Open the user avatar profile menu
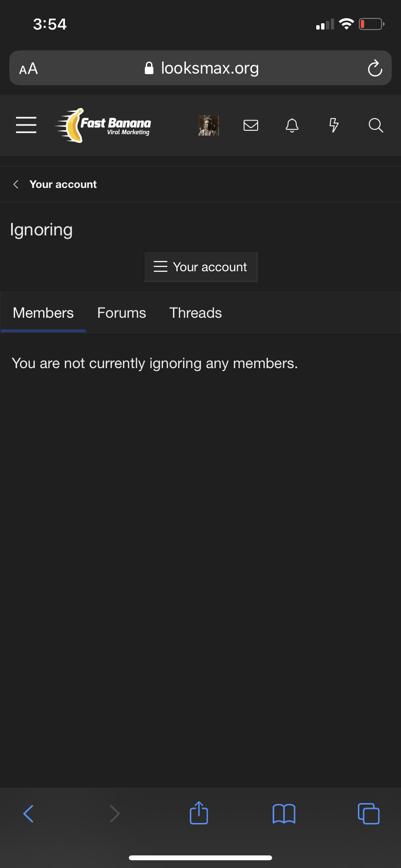The width and height of the screenshot is (401, 868). pyautogui.click(x=209, y=125)
